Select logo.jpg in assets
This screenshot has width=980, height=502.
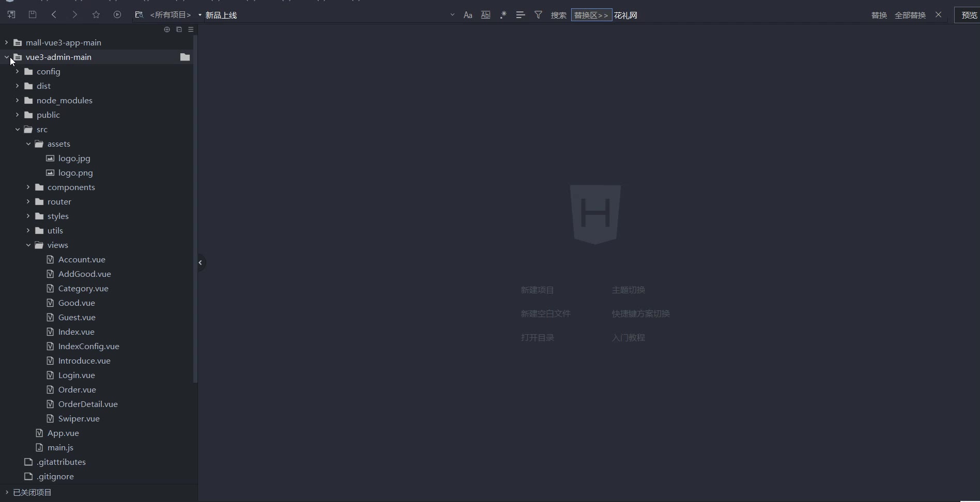[74, 158]
